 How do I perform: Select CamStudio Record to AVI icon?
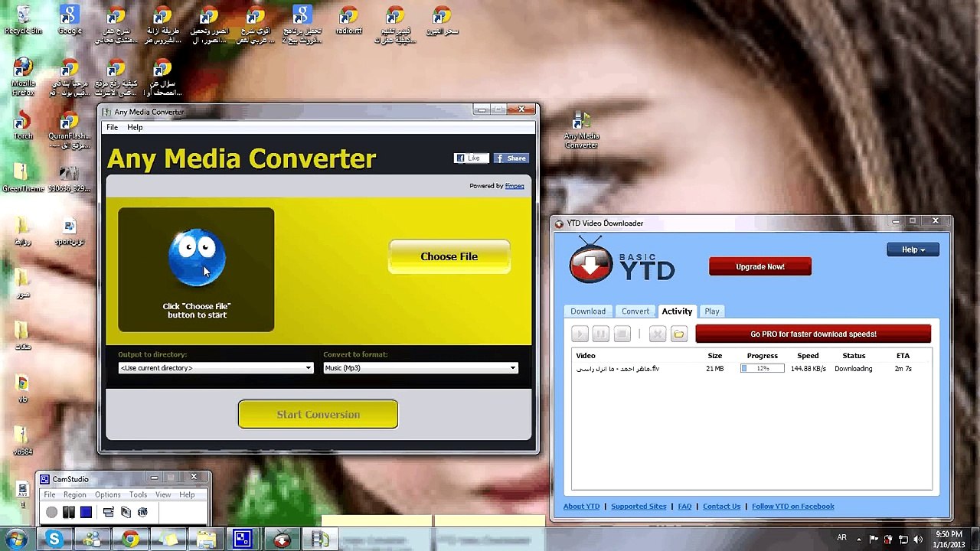[126, 512]
